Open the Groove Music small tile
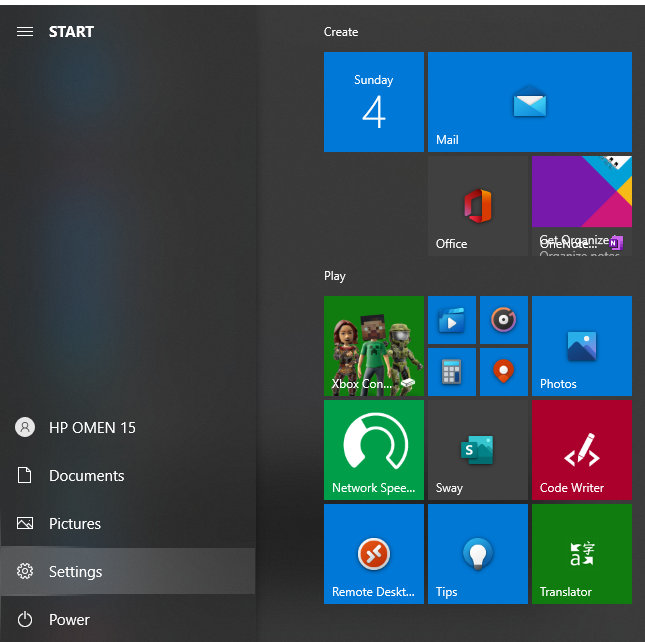Screen dimensions: 645x642 [x=503, y=320]
